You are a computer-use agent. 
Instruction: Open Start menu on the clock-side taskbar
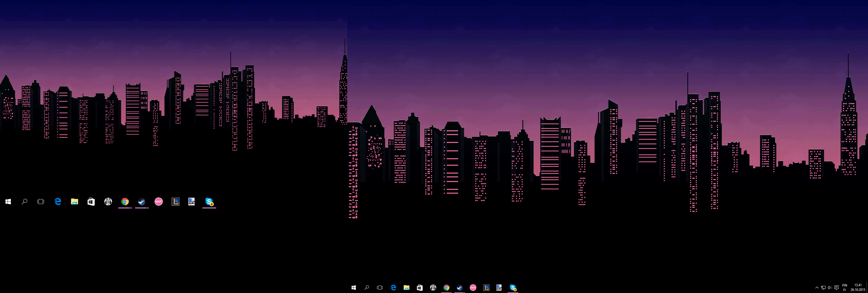click(353, 288)
